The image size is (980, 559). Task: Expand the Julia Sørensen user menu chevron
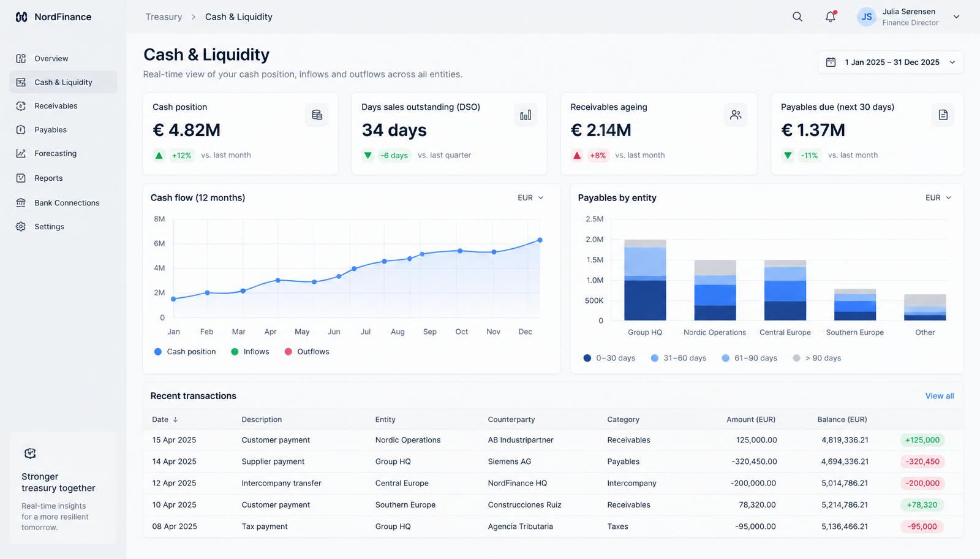[x=956, y=17]
